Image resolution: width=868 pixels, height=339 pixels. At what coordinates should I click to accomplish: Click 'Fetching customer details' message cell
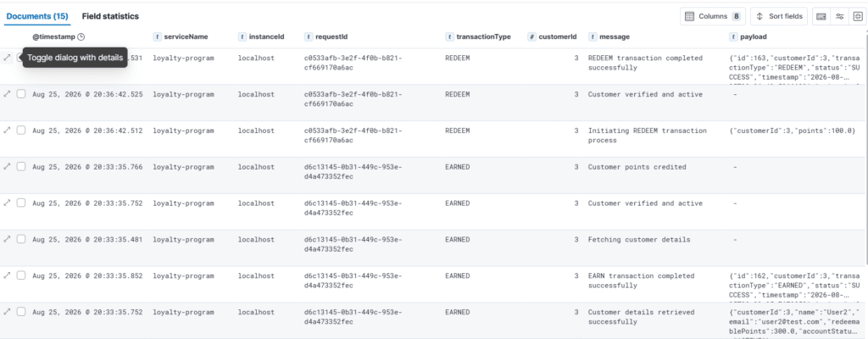pos(639,239)
